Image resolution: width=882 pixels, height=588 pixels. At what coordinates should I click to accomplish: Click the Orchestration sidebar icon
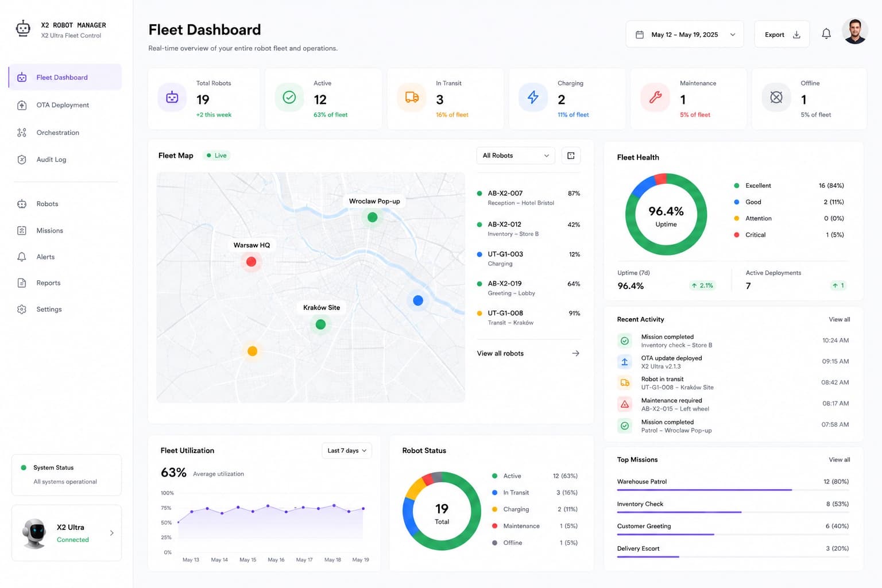22,133
